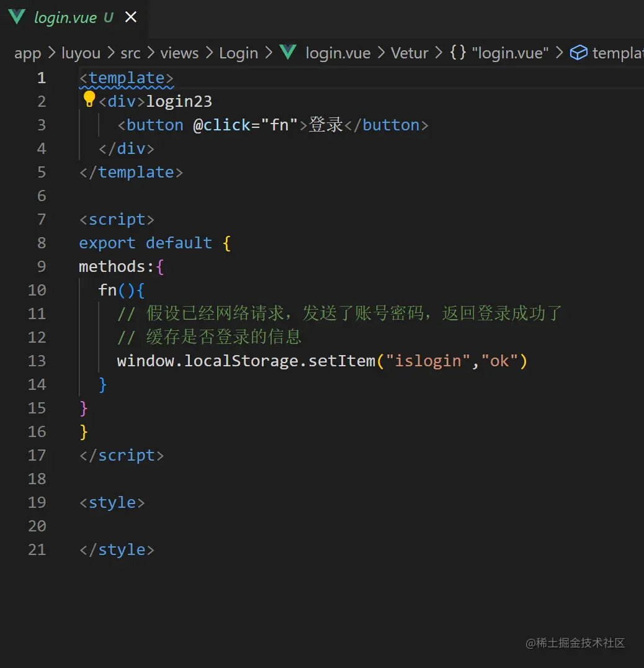Open the 'luyou' breadcrumb segment

tap(81, 53)
